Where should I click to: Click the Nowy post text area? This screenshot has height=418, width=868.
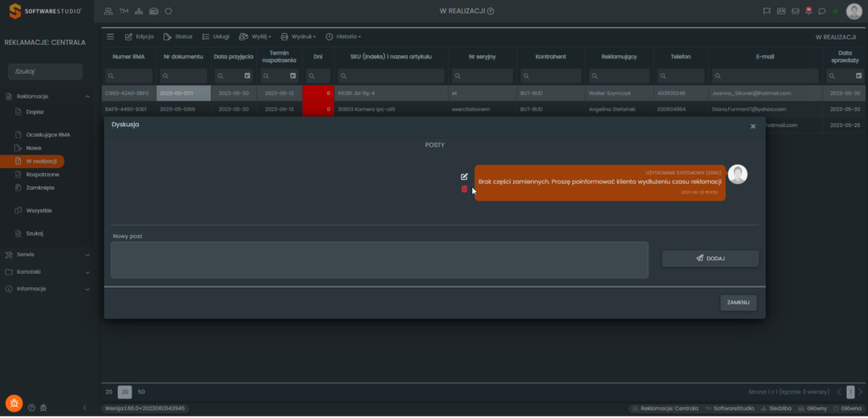(379, 259)
